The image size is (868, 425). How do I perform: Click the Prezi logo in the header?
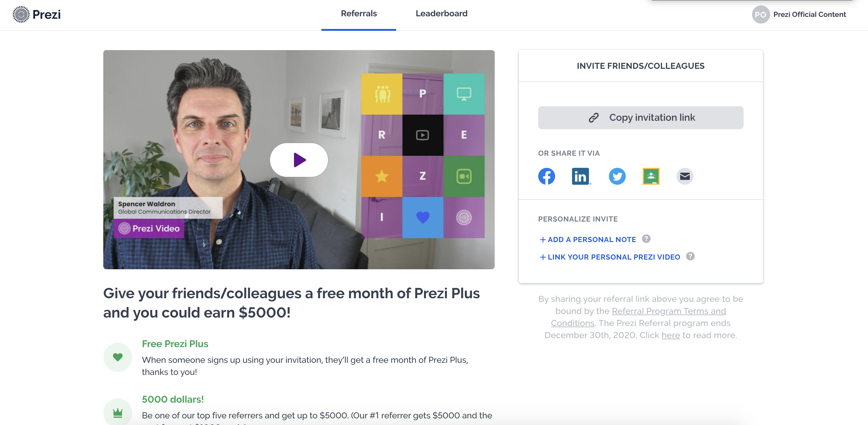pos(36,14)
